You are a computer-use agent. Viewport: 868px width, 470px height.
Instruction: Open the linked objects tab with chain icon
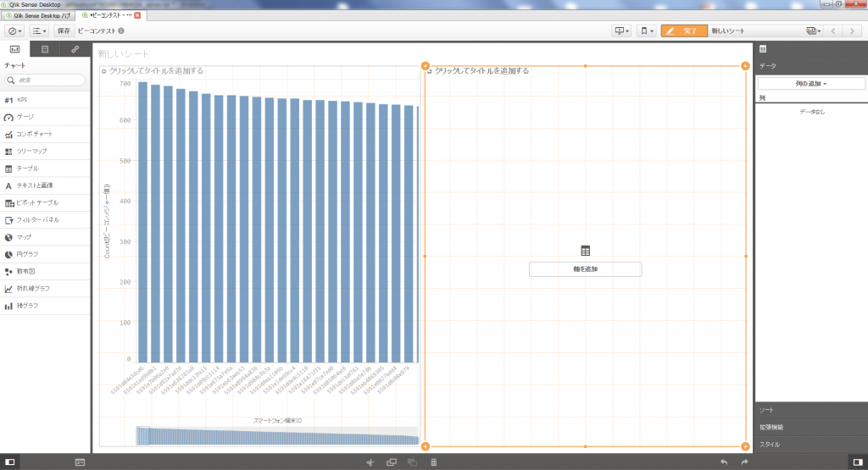75,50
